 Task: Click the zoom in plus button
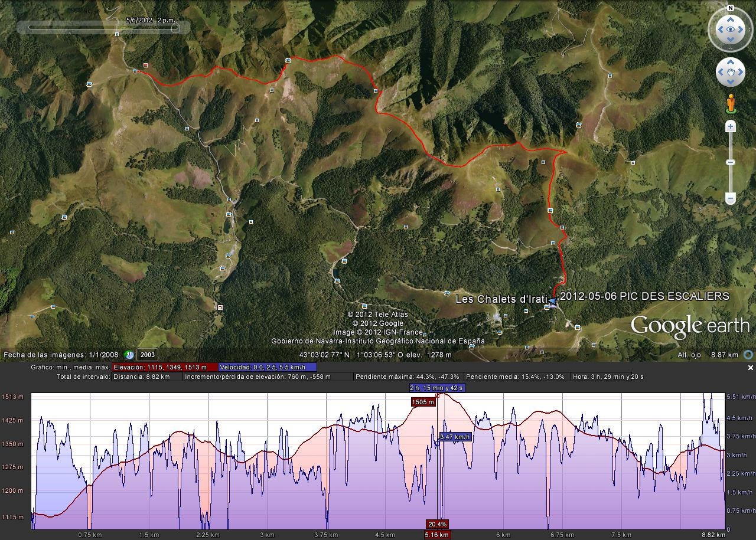pyautogui.click(x=731, y=126)
